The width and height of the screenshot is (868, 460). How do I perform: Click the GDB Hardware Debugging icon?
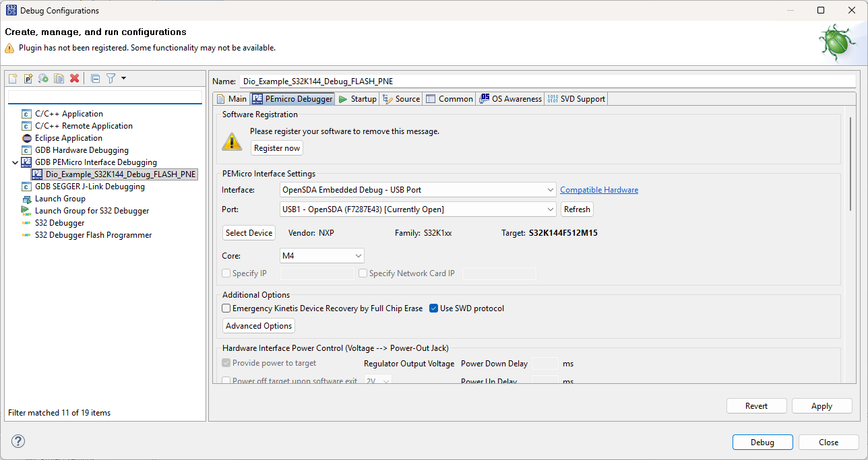(27, 150)
